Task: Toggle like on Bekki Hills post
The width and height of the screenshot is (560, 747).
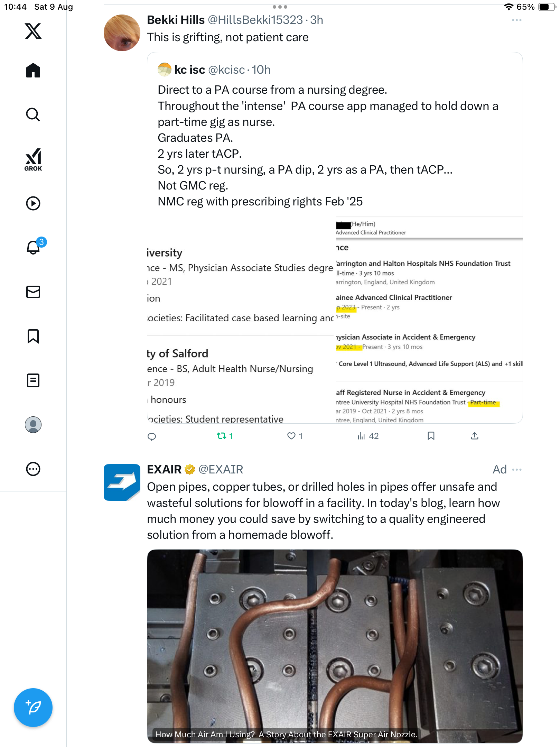Action: tap(291, 436)
